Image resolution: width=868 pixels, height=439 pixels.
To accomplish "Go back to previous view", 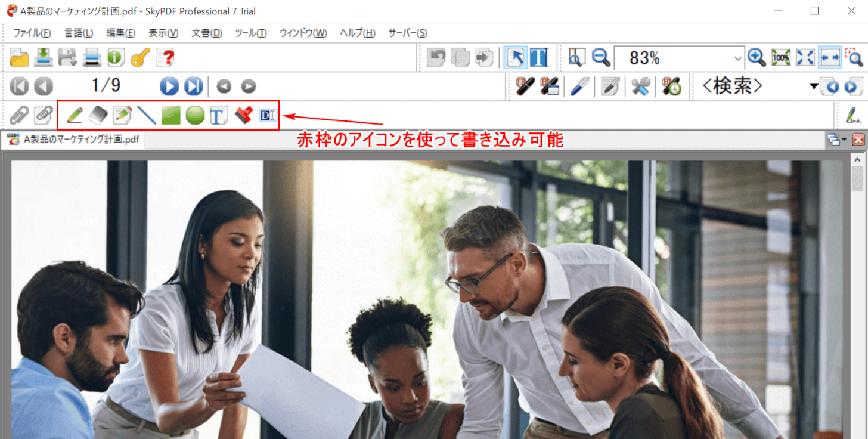I will click(x=224, y=86).
